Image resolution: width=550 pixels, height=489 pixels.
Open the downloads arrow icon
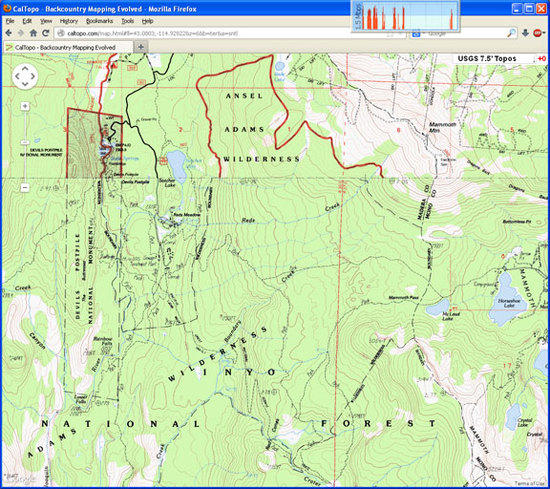point(525,33)
